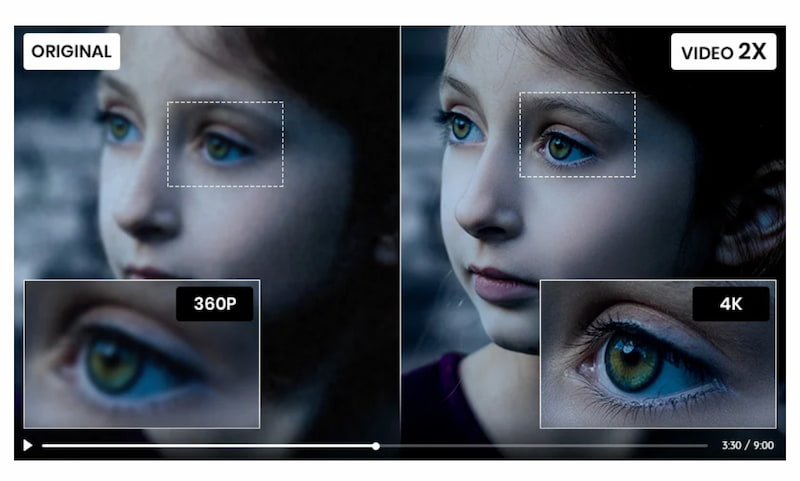Click the unplayed part of the progress bar
This screenshot has width=800, height=481.
point(544,446)
